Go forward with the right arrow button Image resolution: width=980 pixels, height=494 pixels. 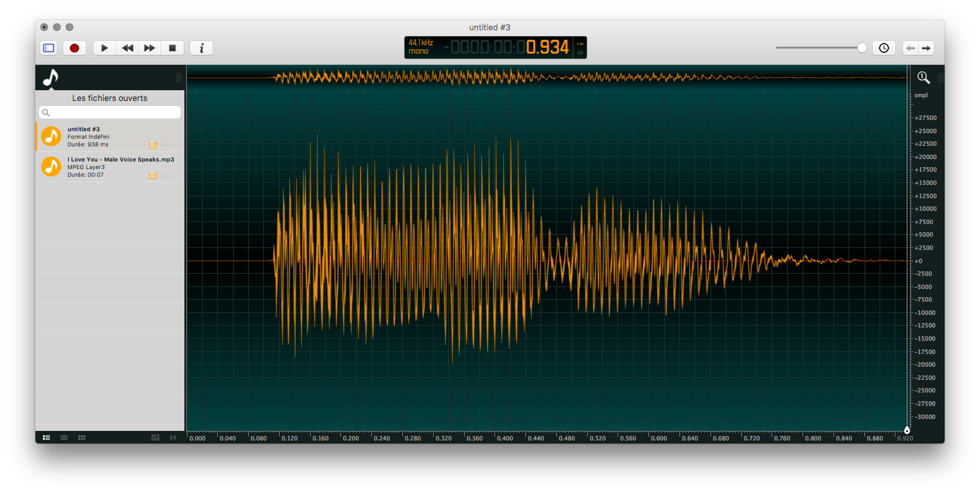(926, 48)
